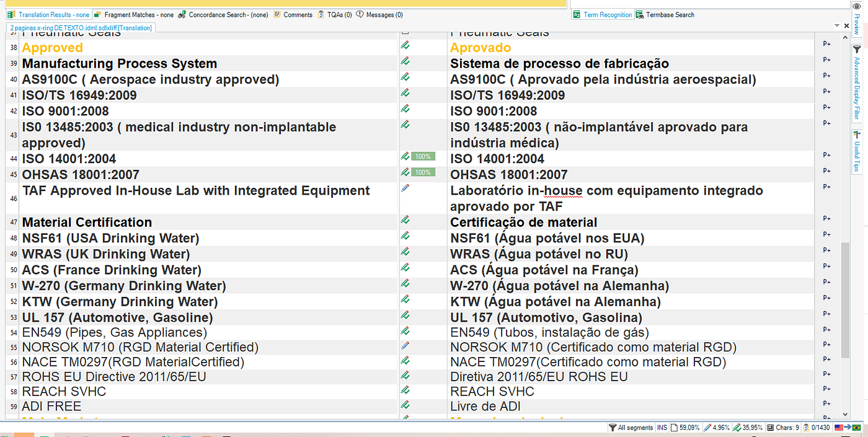Screen dimensions: 868x437
Task: Close the document tab with X
Action: pyautogui.click(x=845, y=26)
